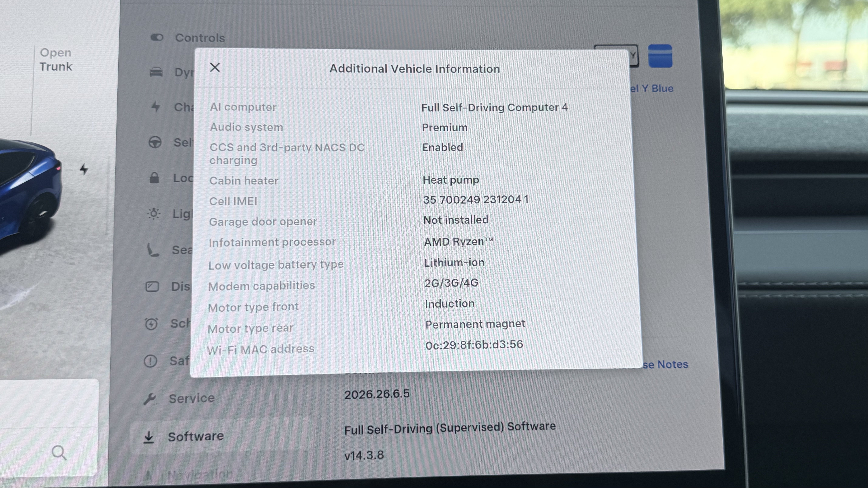Image resolution: width=868 pixels, height=488 pixels.
Task: Tap the '2G/3G/4G' modem value
Action: pyautogui.click(x=451, y=283)
